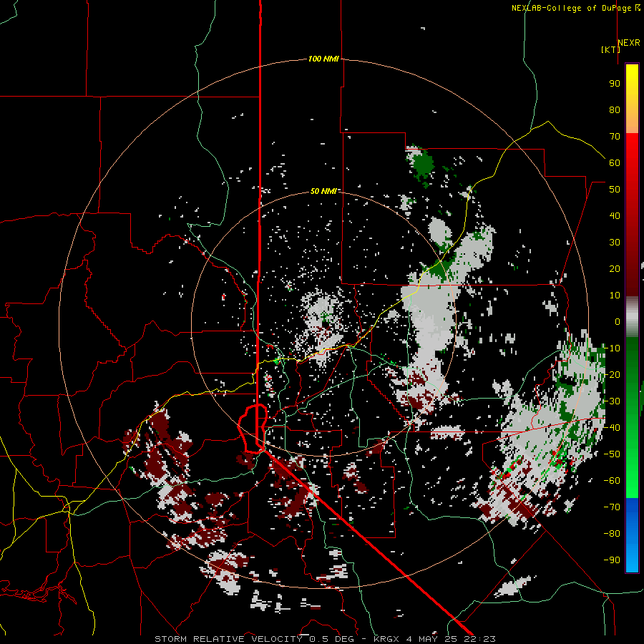Click the thick red outlined polygon near the radar site
Viewport: 644px width, 644px height.
tap(253, 429)
